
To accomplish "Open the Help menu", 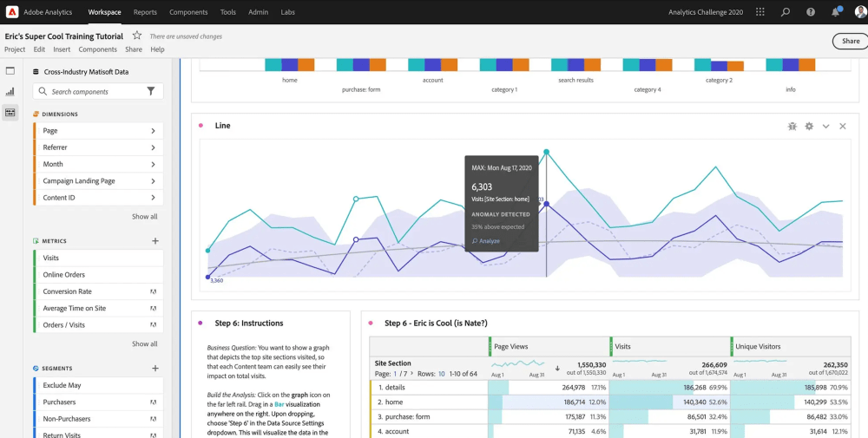I will pyautogui.click(x=158, y=49).
